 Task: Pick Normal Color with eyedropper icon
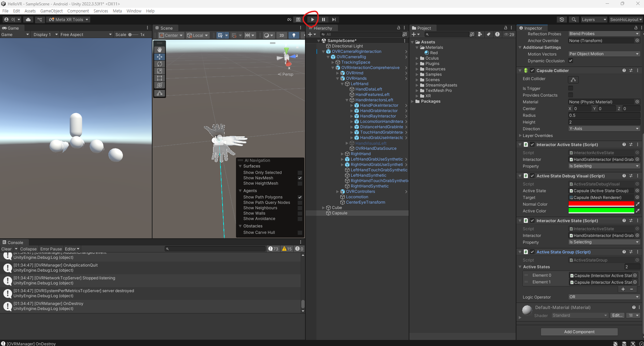[x=638, y=204]
